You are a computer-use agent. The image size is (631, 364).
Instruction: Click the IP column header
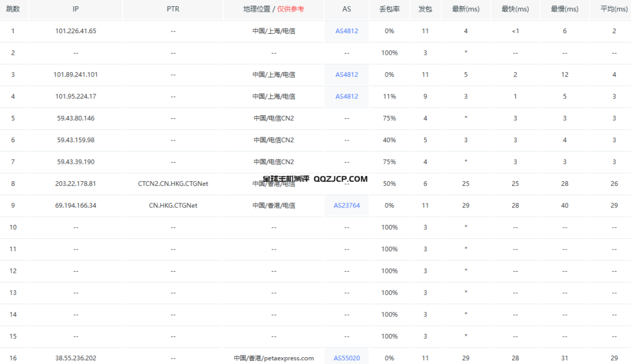76,9
